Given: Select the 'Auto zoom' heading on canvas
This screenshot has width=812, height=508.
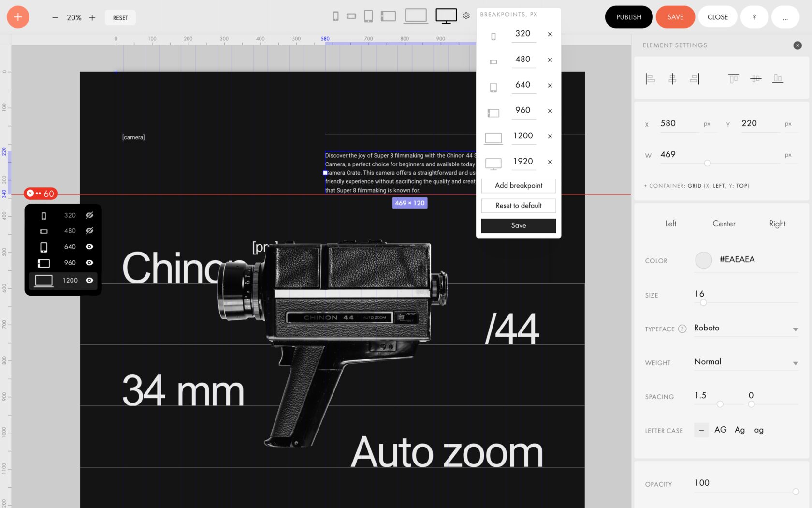Looking at the screenshot, I should coord(447,452).
